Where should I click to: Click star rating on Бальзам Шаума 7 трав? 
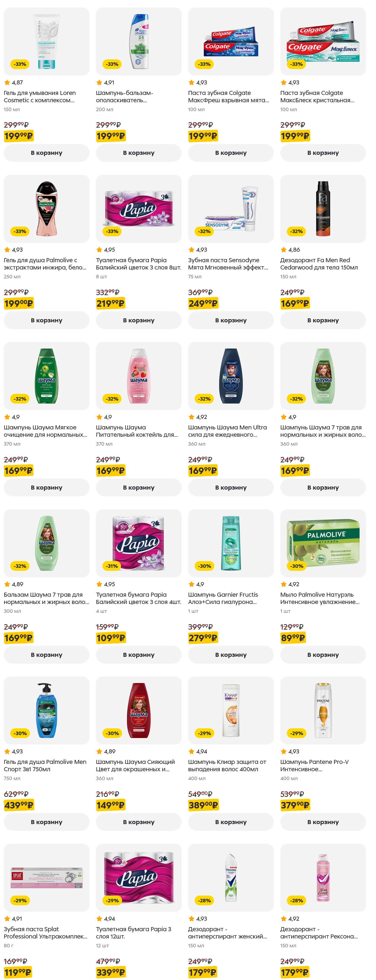14,584
